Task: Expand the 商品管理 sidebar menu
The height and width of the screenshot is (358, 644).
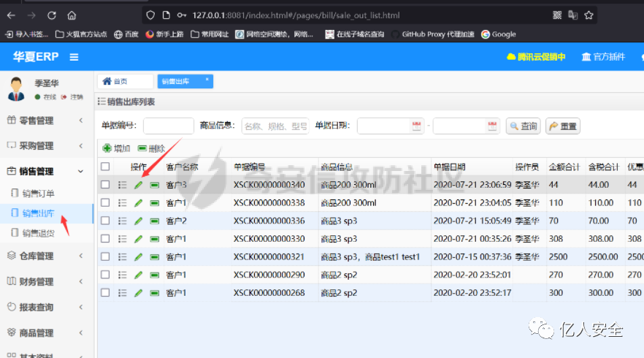Action: click(x=46, y=333)
